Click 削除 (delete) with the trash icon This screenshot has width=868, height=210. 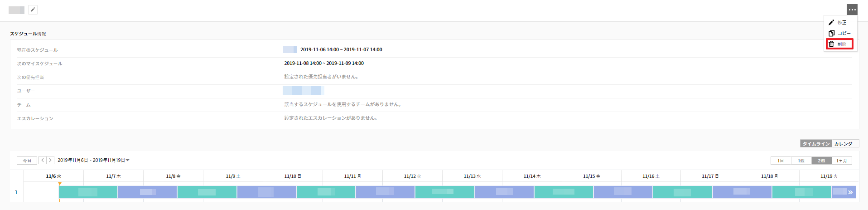coord(840,44)
